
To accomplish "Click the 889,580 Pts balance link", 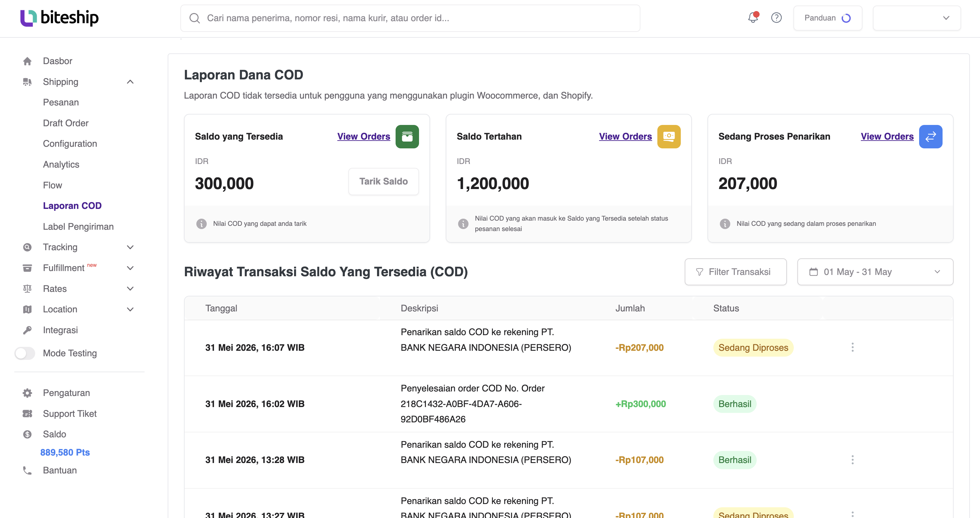I will coord(65,453).
